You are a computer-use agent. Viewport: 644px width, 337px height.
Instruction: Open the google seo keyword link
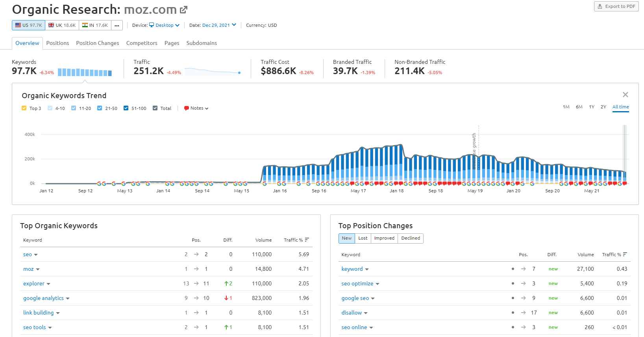355,298
